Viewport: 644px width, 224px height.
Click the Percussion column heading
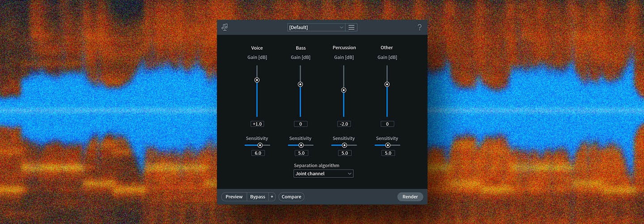point(344,47)
